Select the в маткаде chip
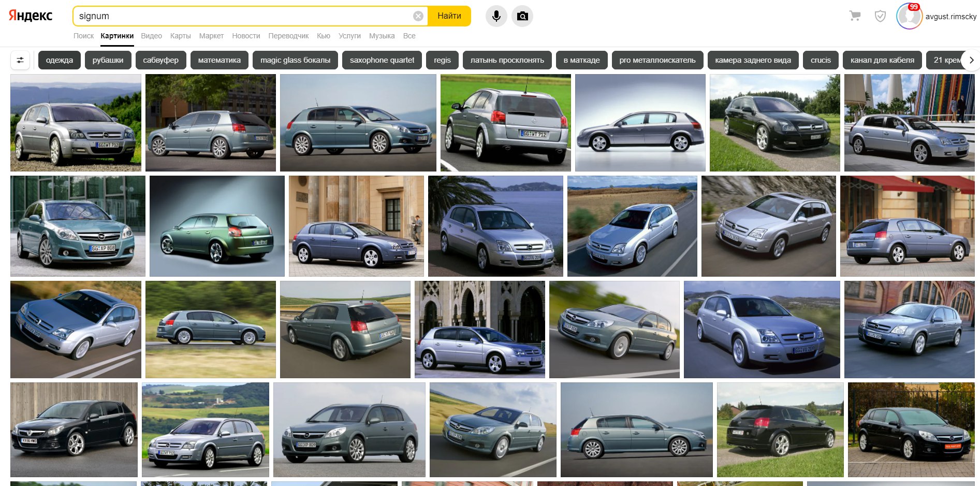Viewport: 980px width, 486px height. click(x=582, y=60)
